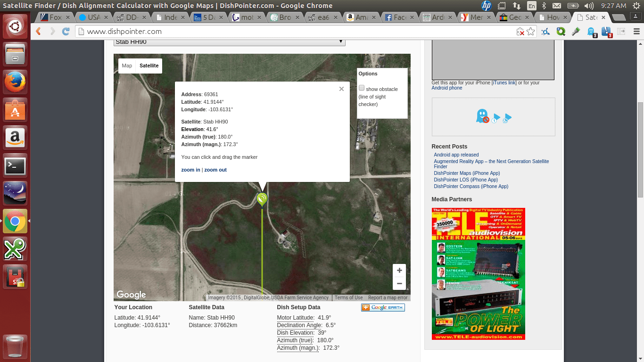The image size is (644, 362).
Task: Click the page vertical scrollbar thumb
Action: [640, 149]
